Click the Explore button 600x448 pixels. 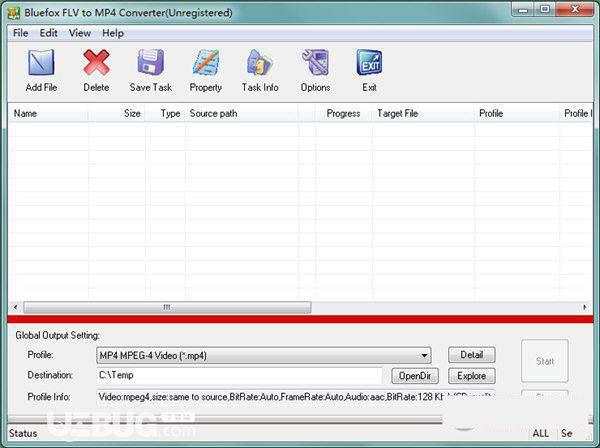coord(471,376)
